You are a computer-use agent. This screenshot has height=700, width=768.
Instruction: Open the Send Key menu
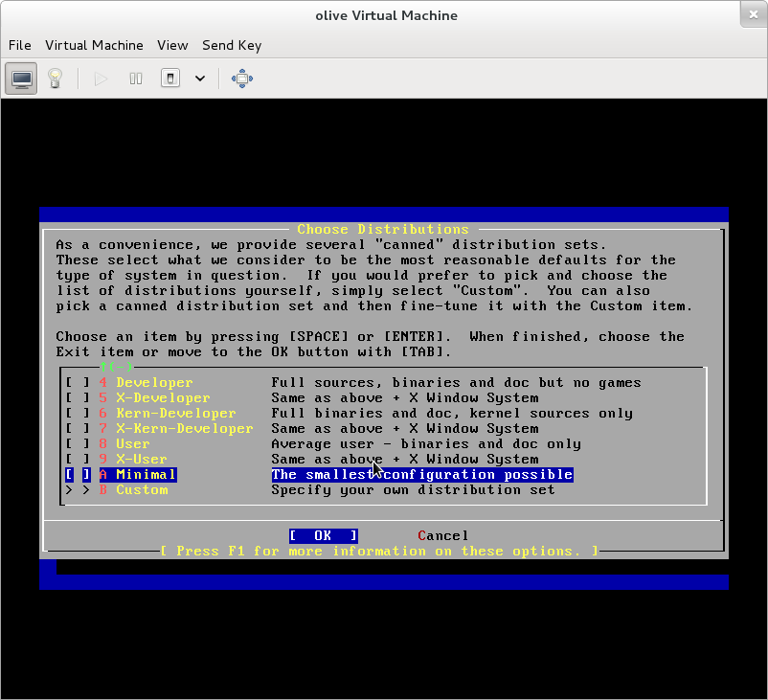point(232,45)
